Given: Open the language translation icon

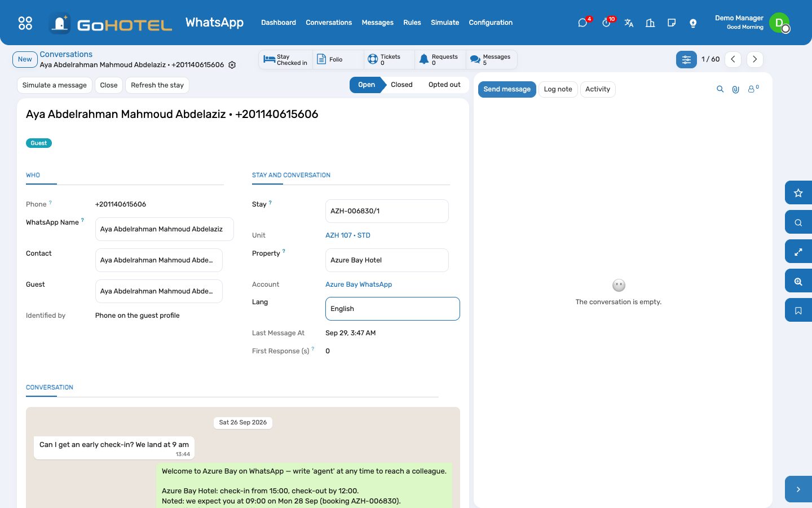Looking at the screenshot, I should tap(629, 23).
